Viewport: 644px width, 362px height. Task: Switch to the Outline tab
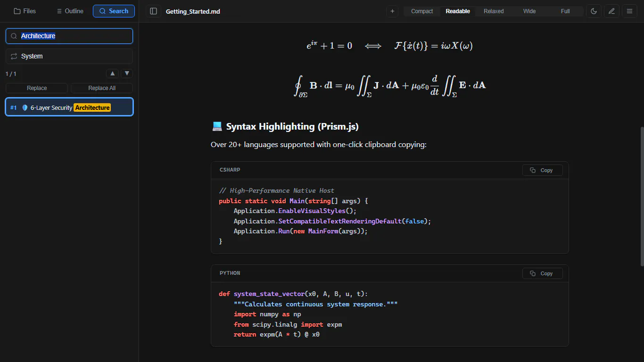click(70, 11)
